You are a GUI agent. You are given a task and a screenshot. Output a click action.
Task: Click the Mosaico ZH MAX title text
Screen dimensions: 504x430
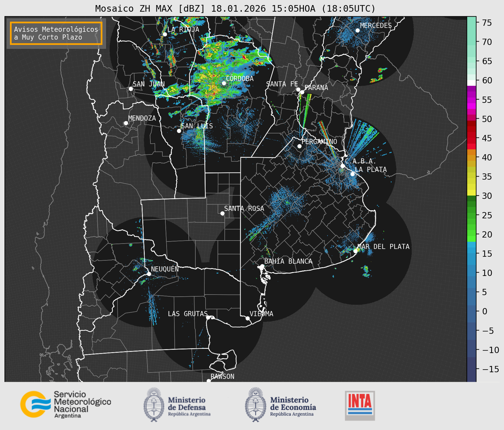pos(235,8)
